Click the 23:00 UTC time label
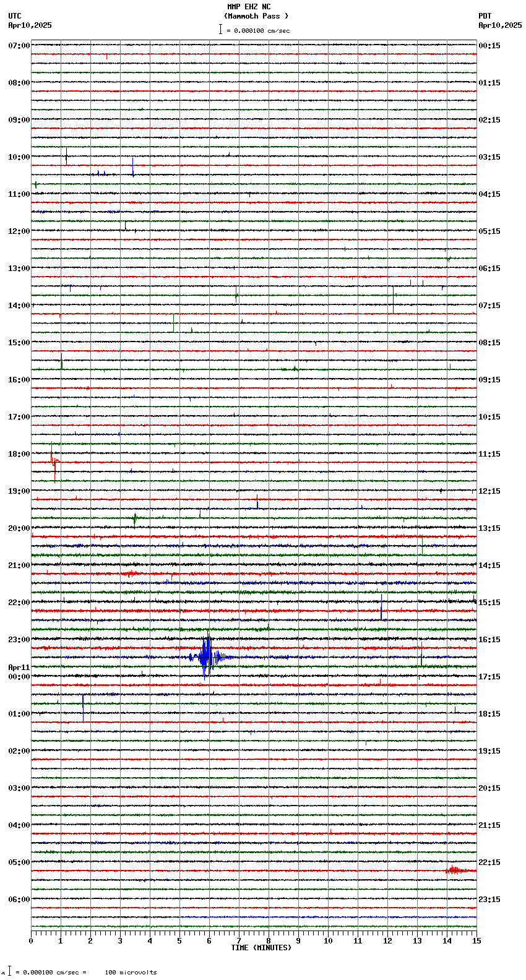The image size is (526, 980). tap(19, 640)
